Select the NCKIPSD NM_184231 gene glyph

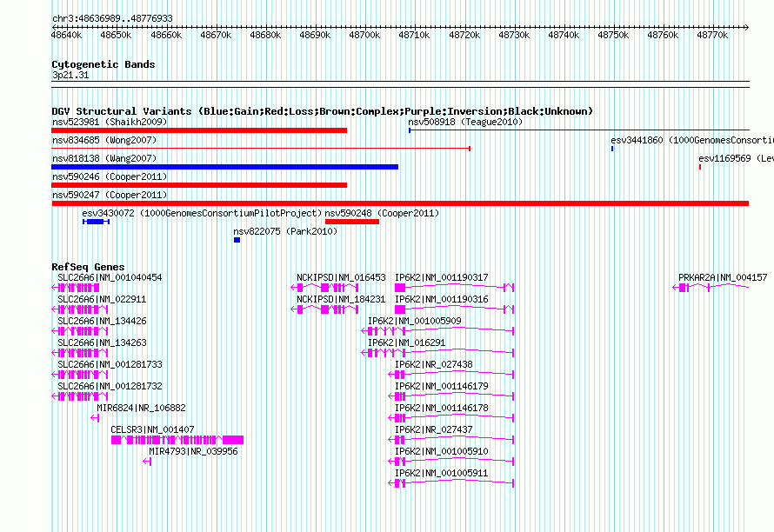[324, 309]
